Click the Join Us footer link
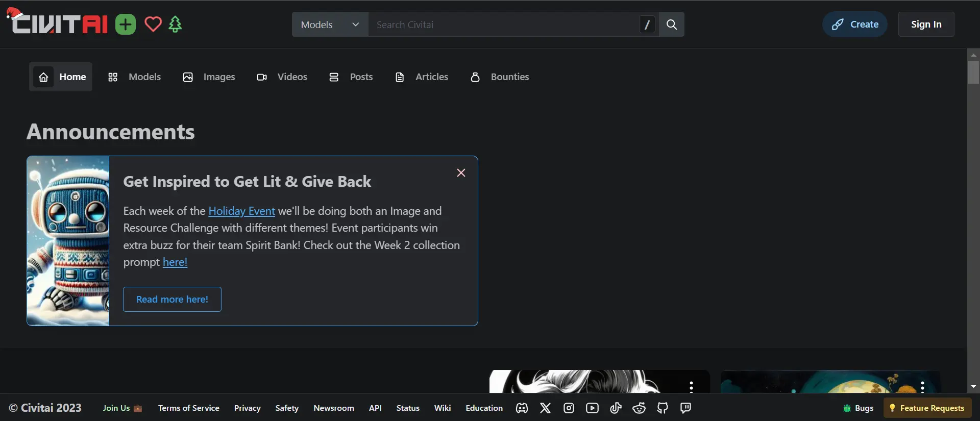This screenshot has height=421, width=980. [122, 408]
